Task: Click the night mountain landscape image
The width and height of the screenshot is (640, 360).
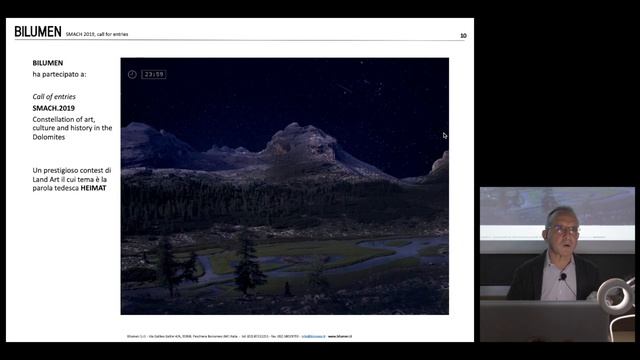Action: click(x=284, y=186)
